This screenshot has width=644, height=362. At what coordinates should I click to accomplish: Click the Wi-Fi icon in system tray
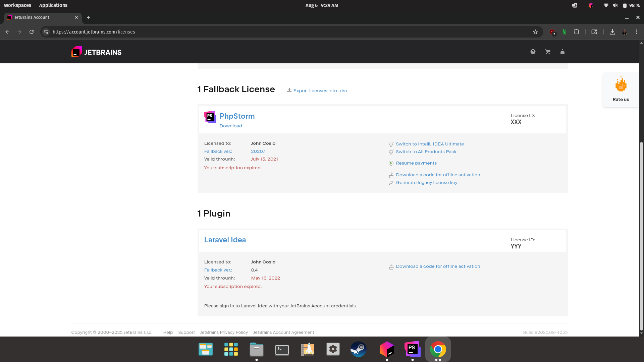click(x=606, y=5)
